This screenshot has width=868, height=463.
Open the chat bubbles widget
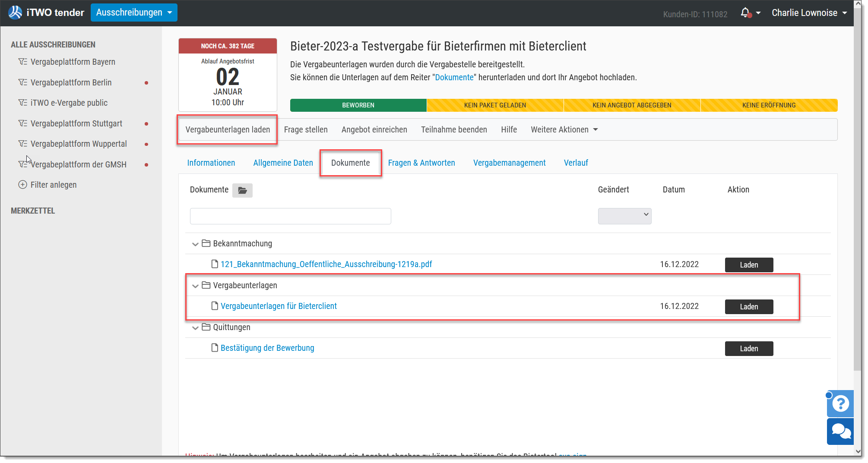(840, 432)
